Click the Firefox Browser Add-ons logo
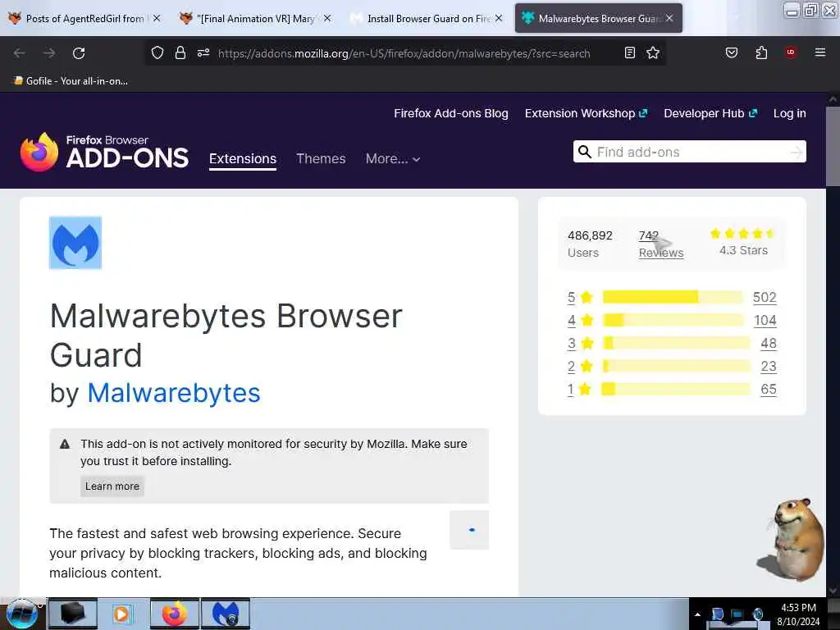 point(104,152)
